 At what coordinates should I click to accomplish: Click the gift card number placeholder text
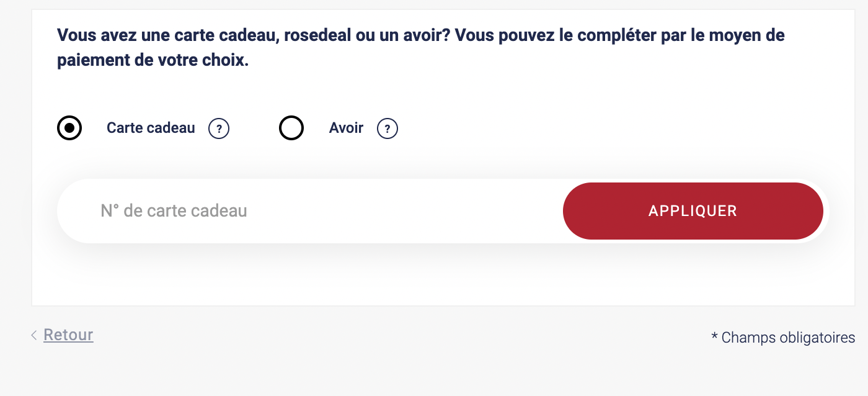point(174,211)
